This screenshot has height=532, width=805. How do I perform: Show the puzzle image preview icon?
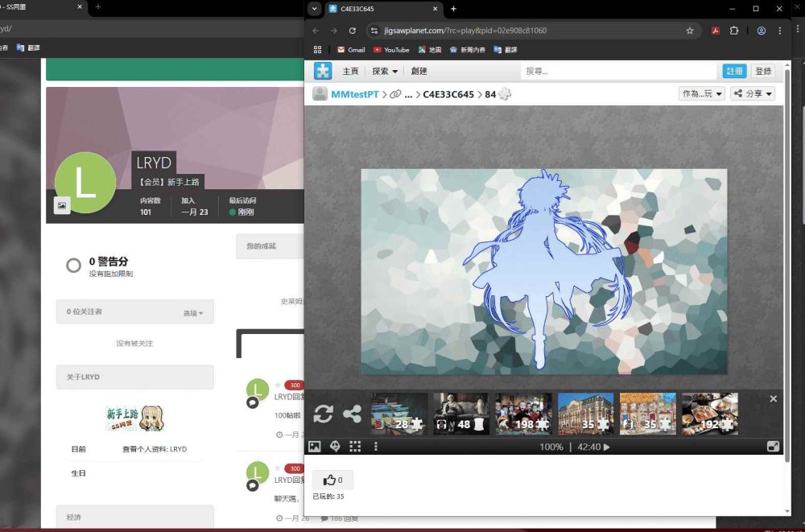[x=315, y=447]
